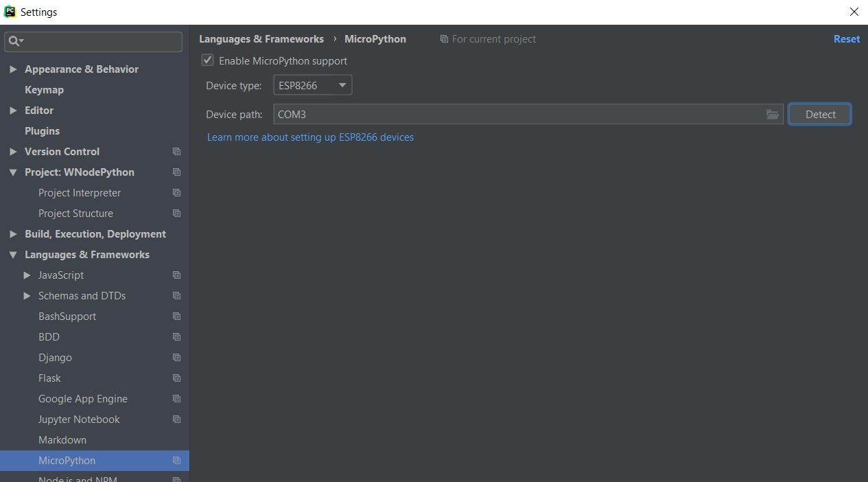868x482 pixels.
Task: Open the Keymap settings page
Action: click(44, 90)
